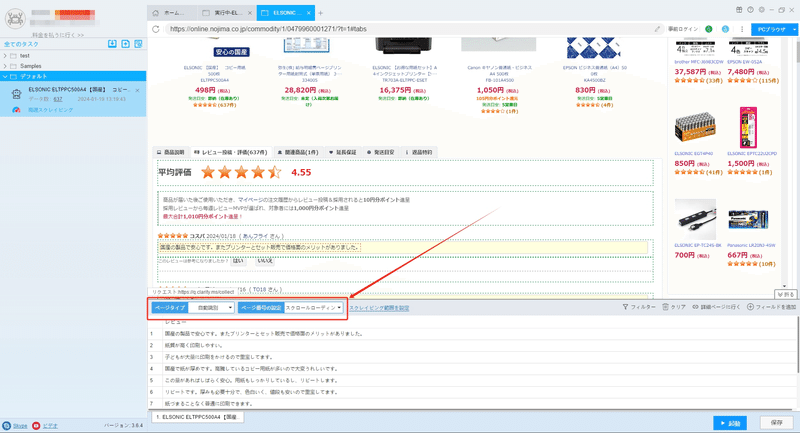Open the 返品特約 tab
Image resolution: width=800 pixels, height=433 pixels.
[419, 152]
